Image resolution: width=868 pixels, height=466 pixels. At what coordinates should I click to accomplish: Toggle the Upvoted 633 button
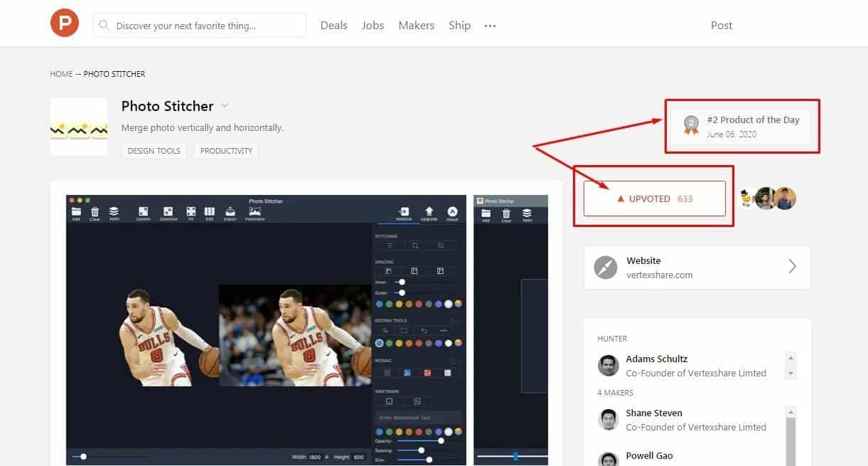coord(654,198)
